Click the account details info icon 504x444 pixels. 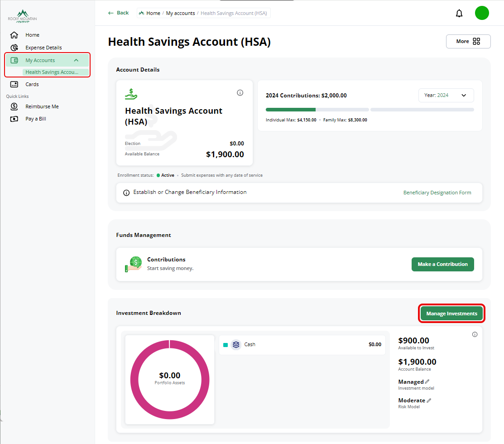click(240, 92)
